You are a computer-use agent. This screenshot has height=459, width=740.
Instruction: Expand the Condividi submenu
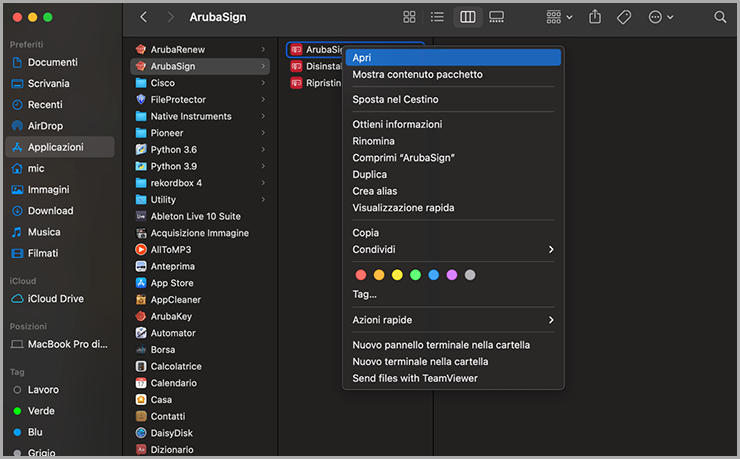pyautogui.click(x=453, y=250)
